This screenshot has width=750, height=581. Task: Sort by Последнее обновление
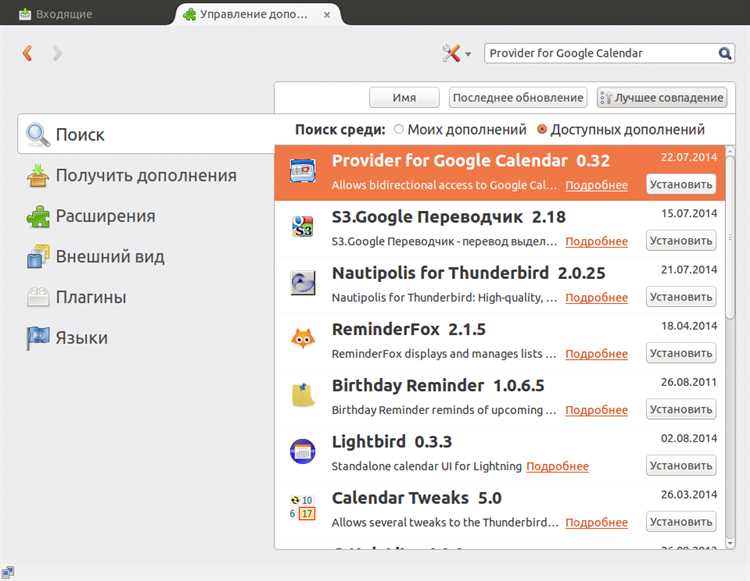point(517,97)
